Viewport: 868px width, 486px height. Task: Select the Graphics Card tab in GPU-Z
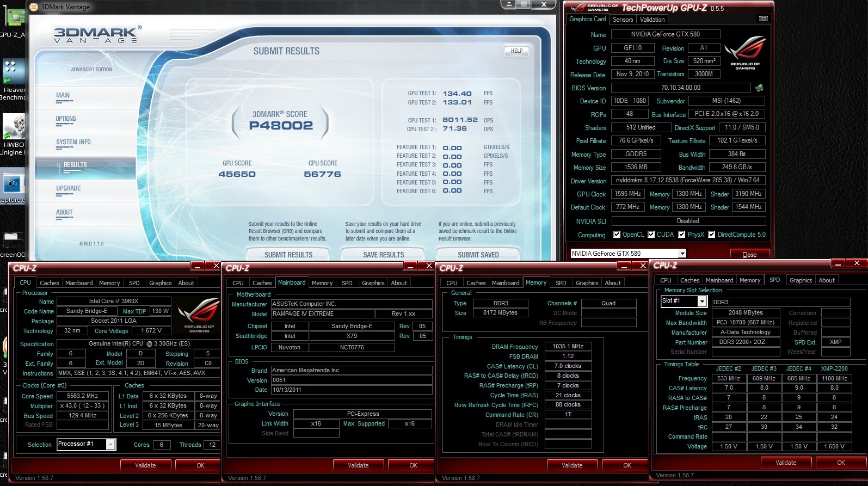coord(587,19)
